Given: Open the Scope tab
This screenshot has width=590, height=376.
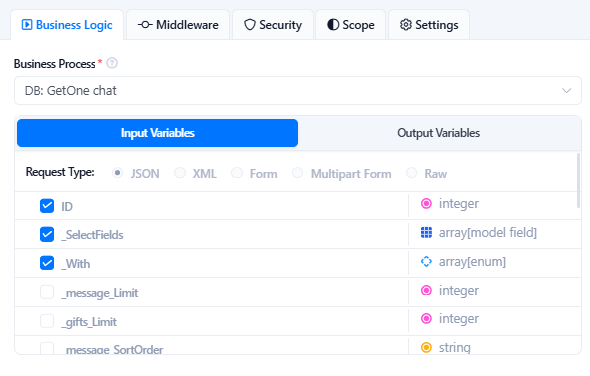Looking at the screenshot, I should point(351,25).
